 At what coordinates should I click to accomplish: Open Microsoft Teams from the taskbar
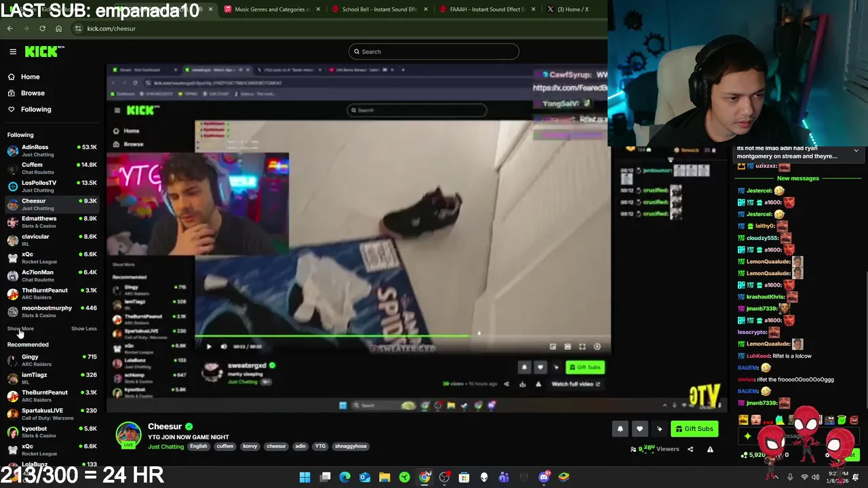point(504,477)
